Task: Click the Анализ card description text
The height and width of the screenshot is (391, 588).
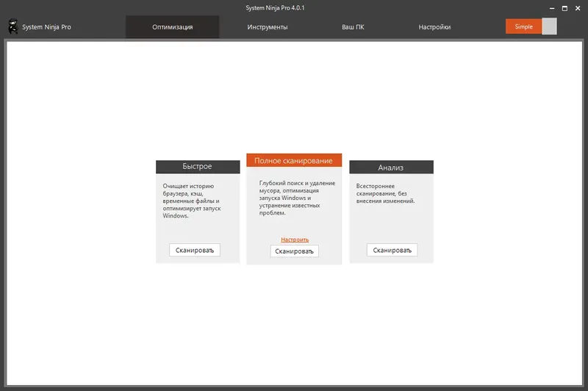Action: pyautogui.click(x=385, y=193)
